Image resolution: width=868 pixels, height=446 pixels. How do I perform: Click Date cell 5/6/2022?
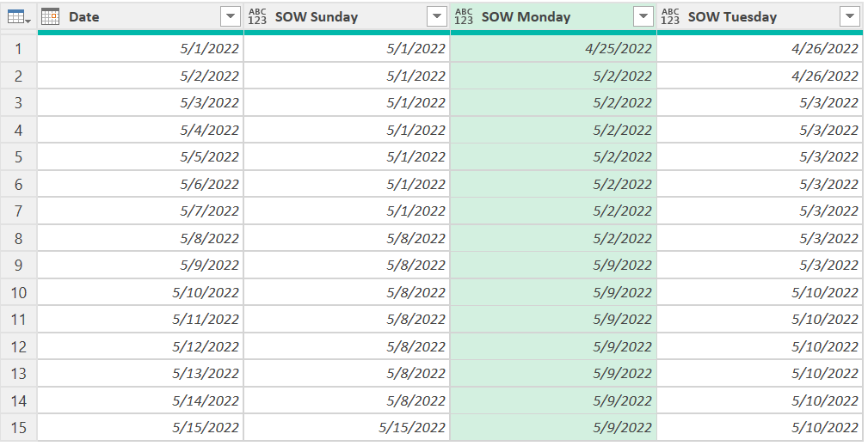coord(140,184)
